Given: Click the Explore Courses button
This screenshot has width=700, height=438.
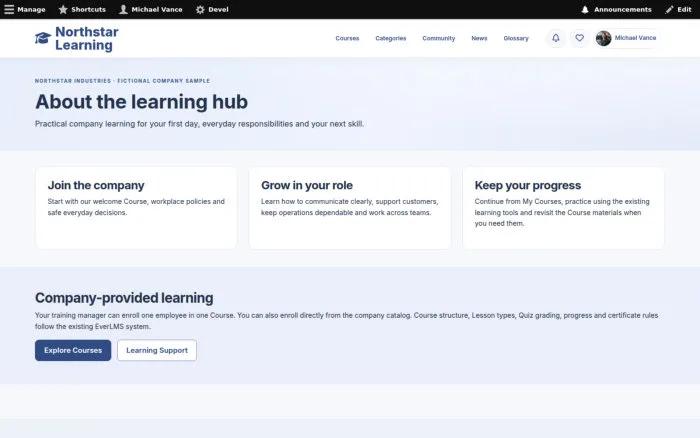Looking at the screenshot, I should click(x=73, y=350).
